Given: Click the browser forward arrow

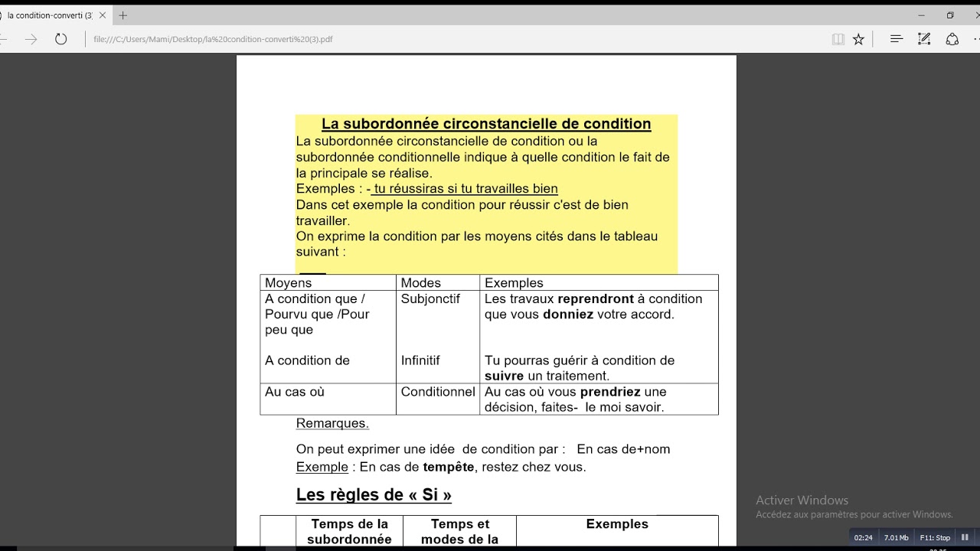Looking at the screenshot, I should pos(31,39).
